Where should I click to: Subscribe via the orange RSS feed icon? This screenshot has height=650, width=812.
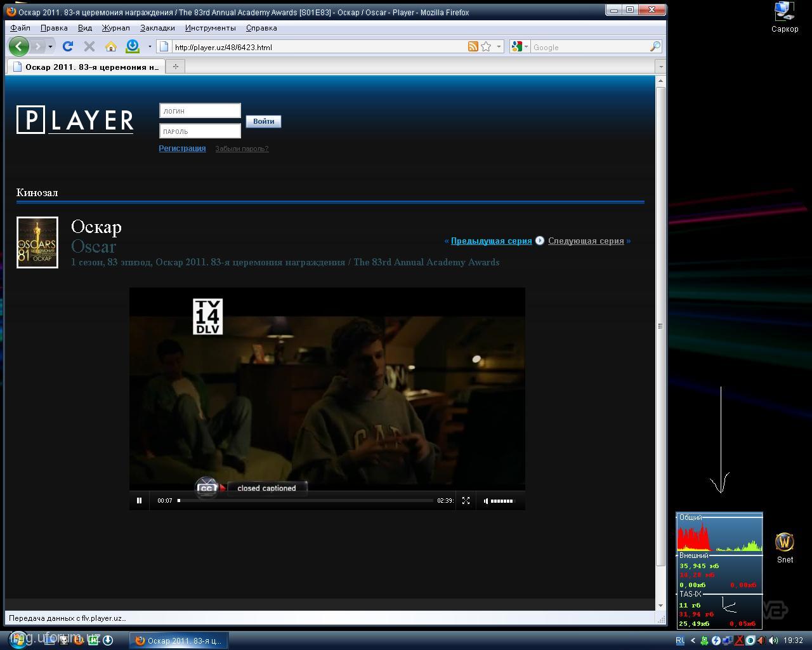(x=473, y=46)
